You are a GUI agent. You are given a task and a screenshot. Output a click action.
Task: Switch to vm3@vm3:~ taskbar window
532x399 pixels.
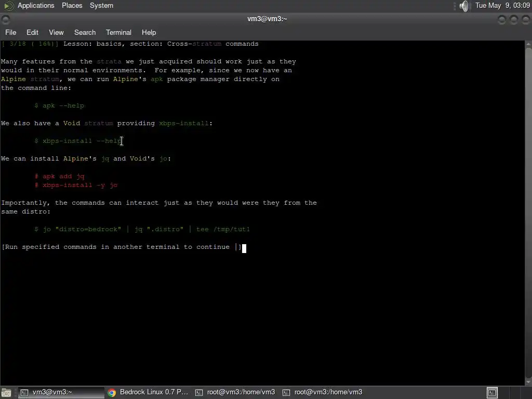coord(61,392)
